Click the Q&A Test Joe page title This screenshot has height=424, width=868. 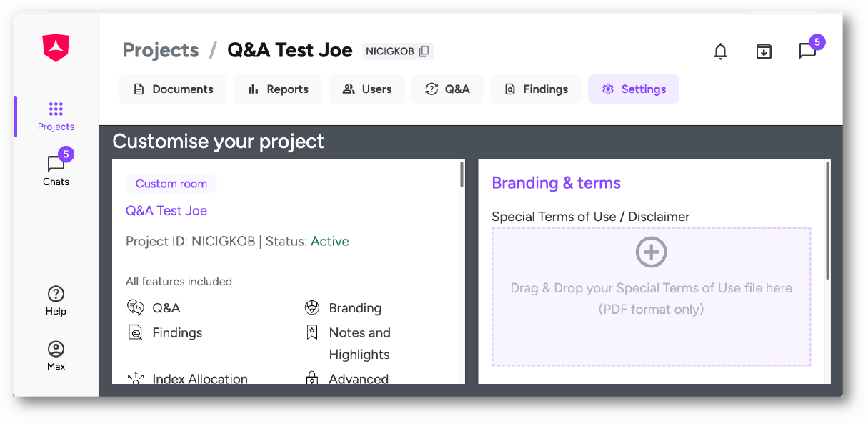(x=290, y=50)
